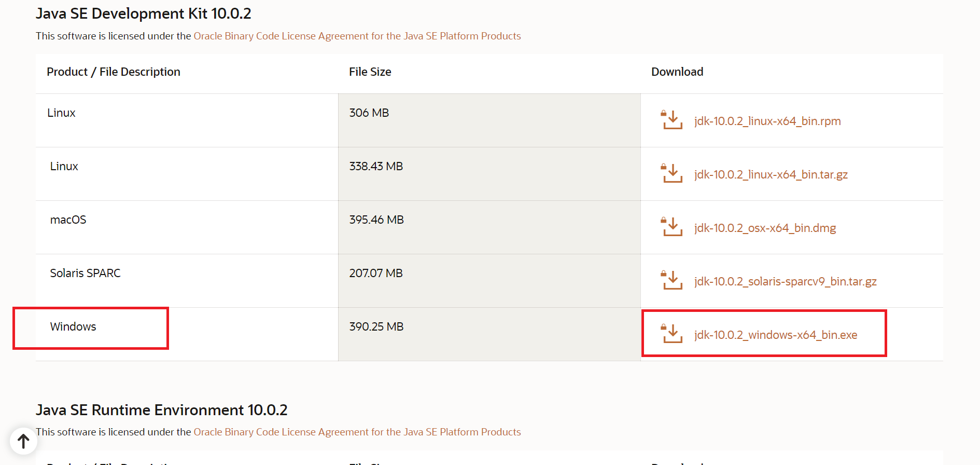The image size is (980, 465).
Task: Click the 'Windows' product cell
Action: [187, 334]
